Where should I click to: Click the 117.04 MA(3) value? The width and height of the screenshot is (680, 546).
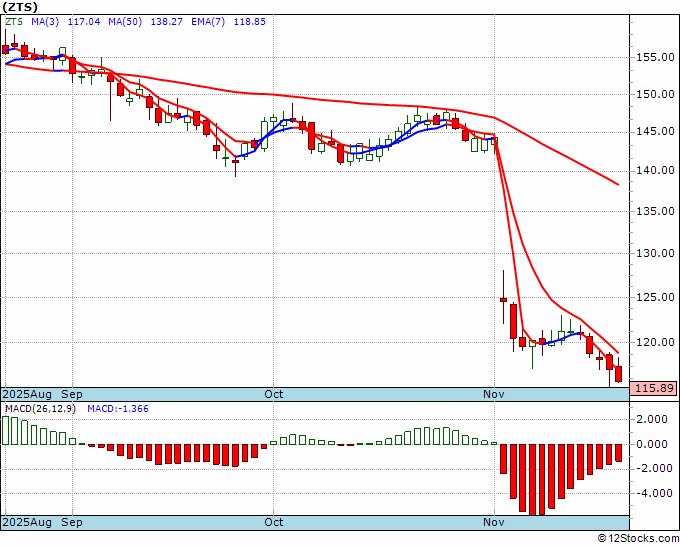pos(84,22)
